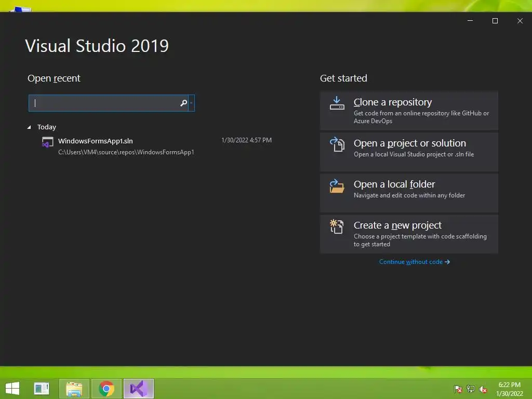532x399 pixels.
Task: Minimize the Visual Studio 2019 window
Action: pyautogui.click(x=470, y=21)
